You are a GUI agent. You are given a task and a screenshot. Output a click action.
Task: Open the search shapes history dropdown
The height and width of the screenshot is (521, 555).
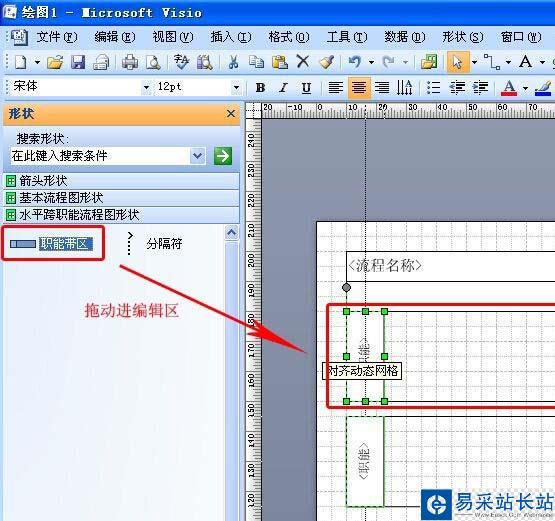click(x=198, y=156)
